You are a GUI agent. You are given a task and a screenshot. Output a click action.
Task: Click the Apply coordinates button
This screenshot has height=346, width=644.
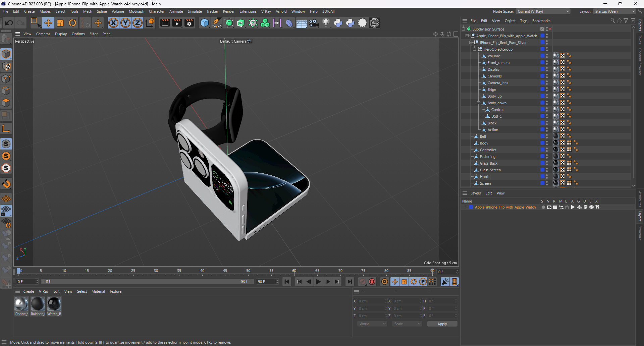pyautogui.click(x=442, y=324)
